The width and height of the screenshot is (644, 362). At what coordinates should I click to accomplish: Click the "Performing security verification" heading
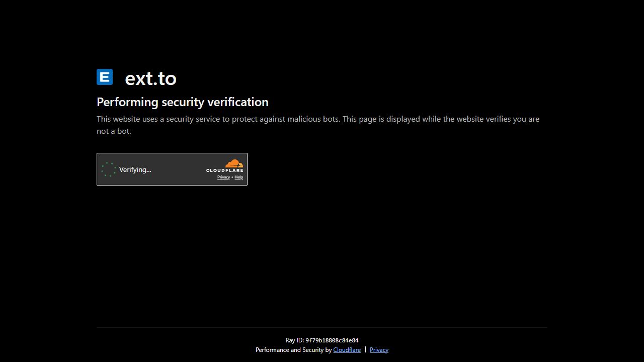(x=183, y=102)
